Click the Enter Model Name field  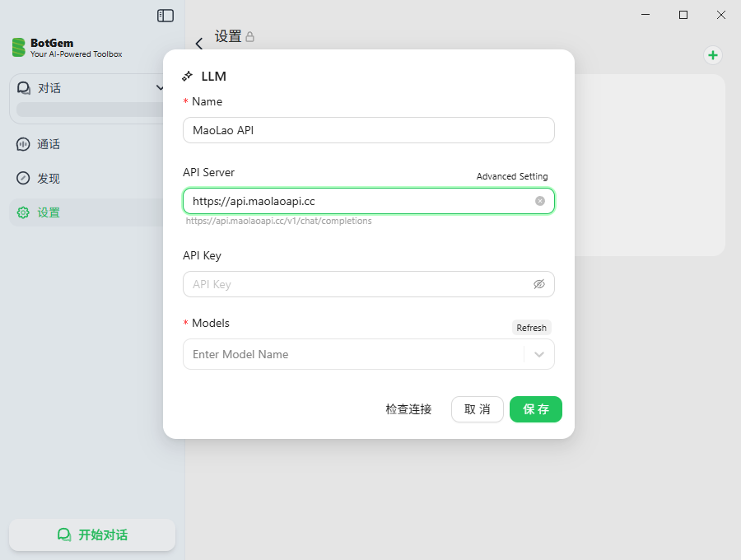pyautogui.click(x=369, y=354)
